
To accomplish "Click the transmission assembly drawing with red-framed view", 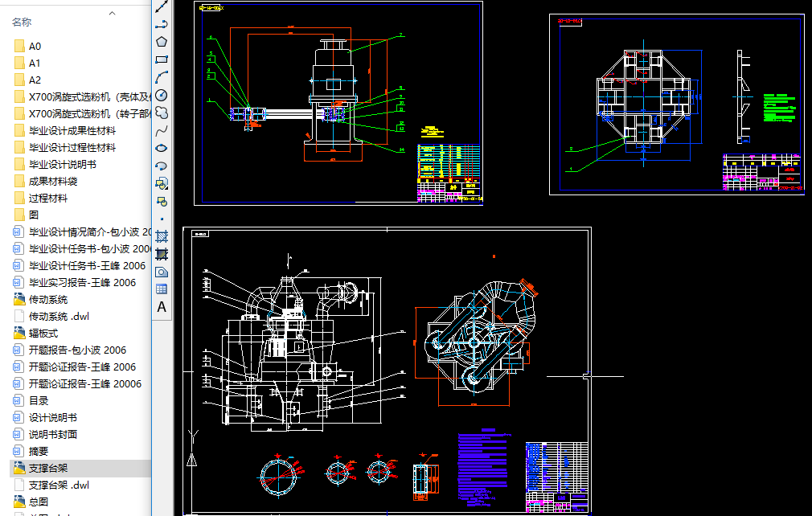I will [x=338, y=103].
